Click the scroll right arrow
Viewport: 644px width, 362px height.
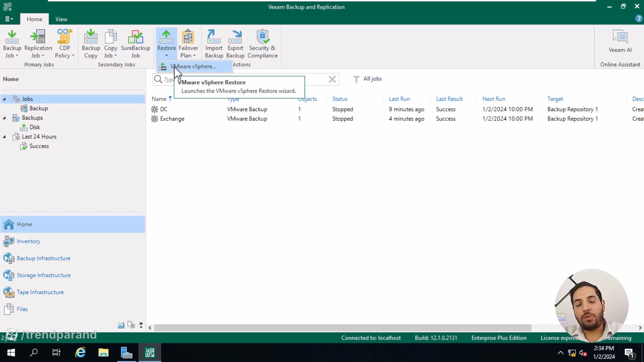click(640, 328)
